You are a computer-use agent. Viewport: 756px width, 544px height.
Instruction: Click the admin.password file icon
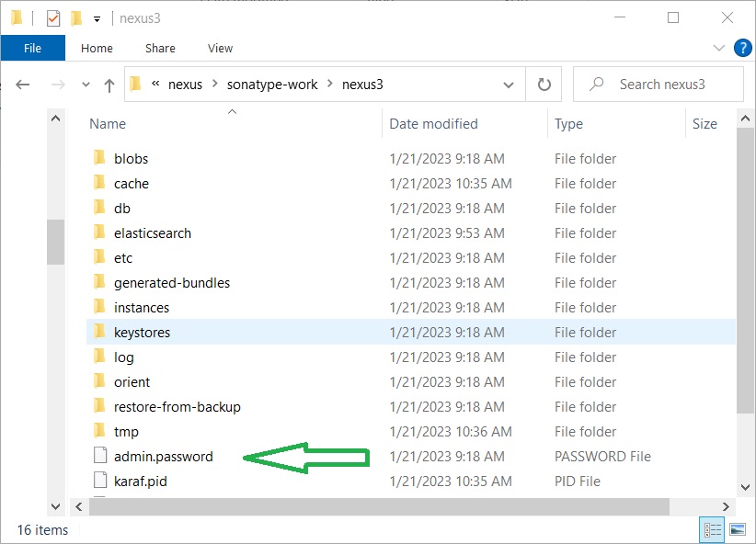pos(100,456)
